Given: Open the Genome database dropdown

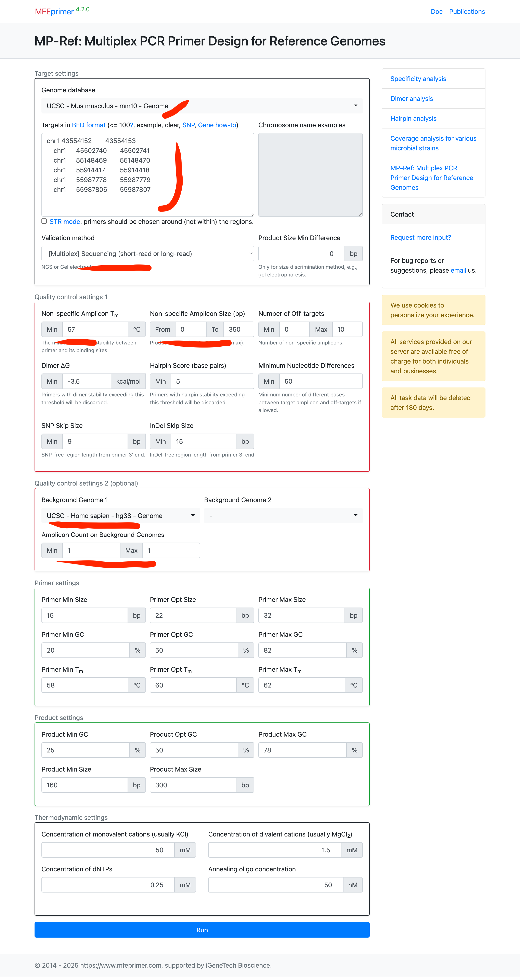Looking at the screenshot, I should [x=202, y=106].
